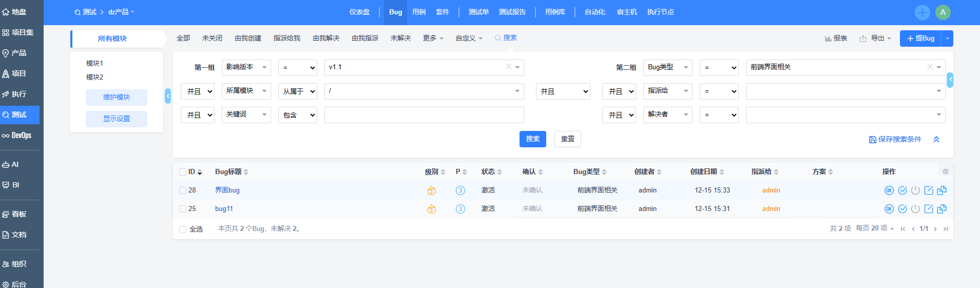Click the close icon for bug 25
980x288 pixels.
pyautogui.click(x=915, y=209)
